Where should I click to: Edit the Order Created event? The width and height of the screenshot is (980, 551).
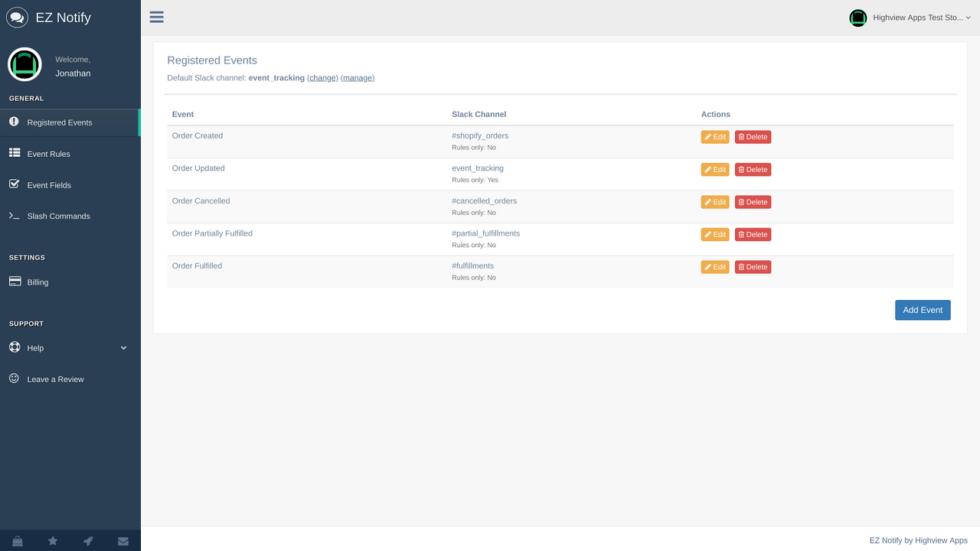click(x=714, y=136)
